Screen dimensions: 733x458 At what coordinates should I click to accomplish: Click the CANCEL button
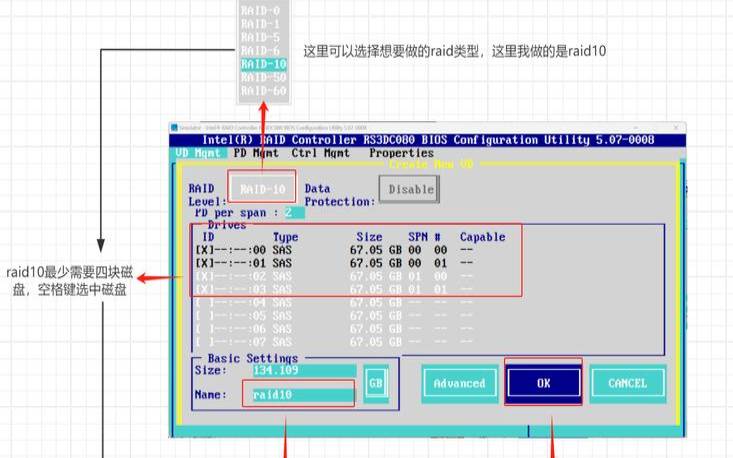click(627, 383)
